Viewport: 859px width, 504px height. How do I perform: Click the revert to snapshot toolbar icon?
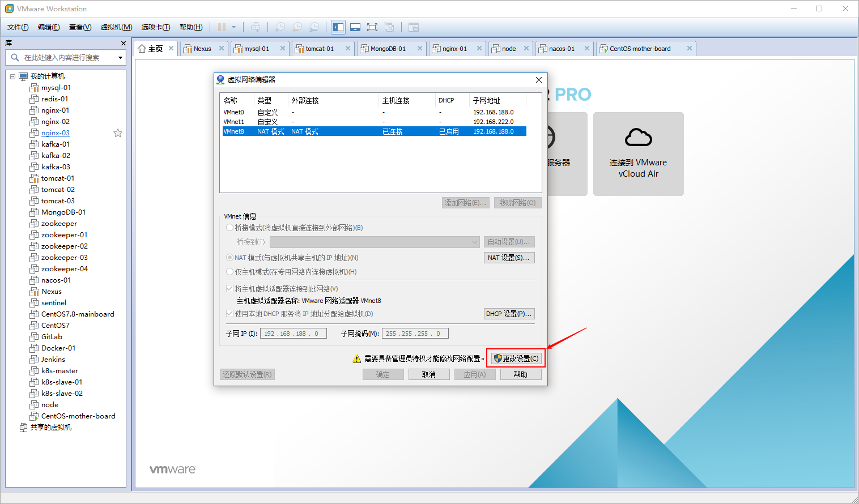pos(297,27)
